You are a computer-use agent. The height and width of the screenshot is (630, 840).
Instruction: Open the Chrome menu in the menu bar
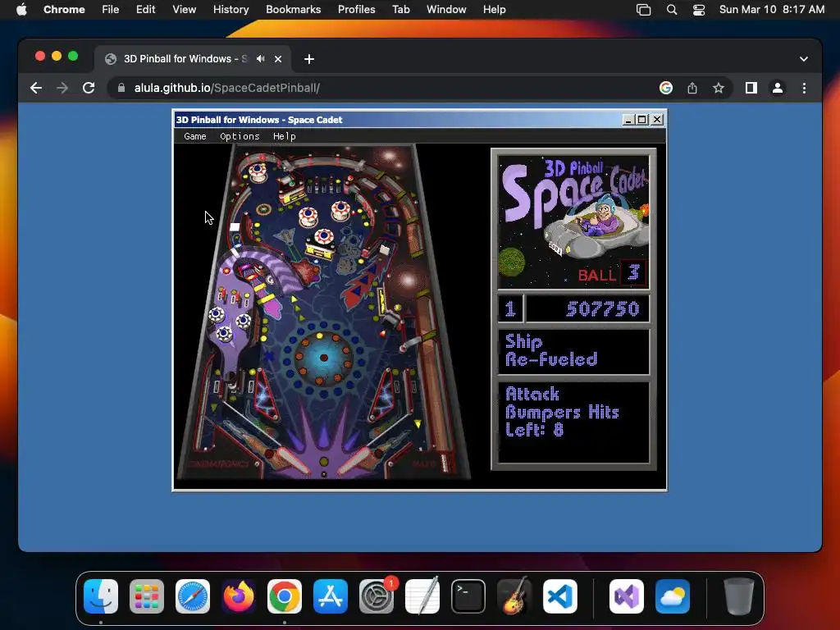click(64, 9)
